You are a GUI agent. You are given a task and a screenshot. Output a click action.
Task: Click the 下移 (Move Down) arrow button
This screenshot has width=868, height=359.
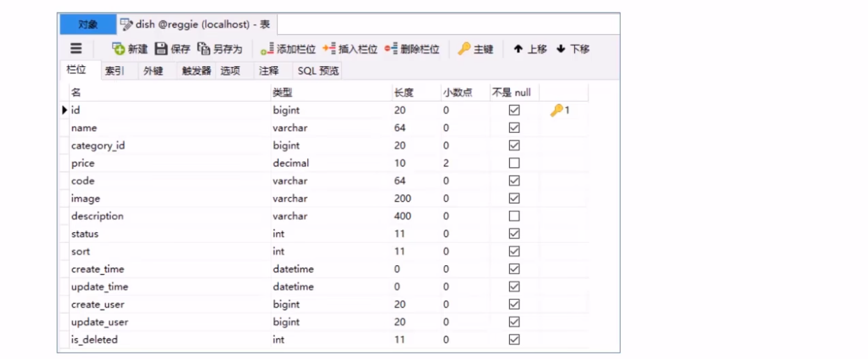573,49
